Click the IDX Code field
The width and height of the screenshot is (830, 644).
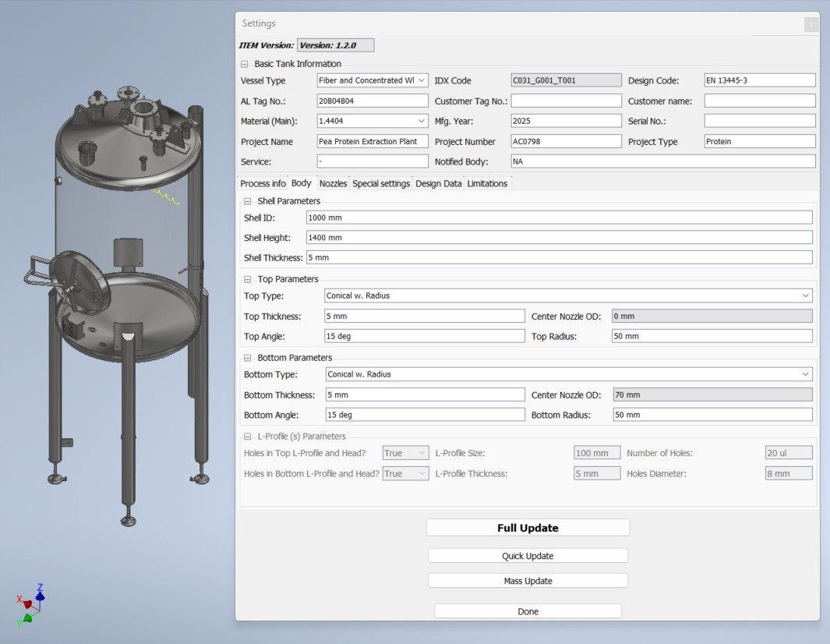point(566,80)
